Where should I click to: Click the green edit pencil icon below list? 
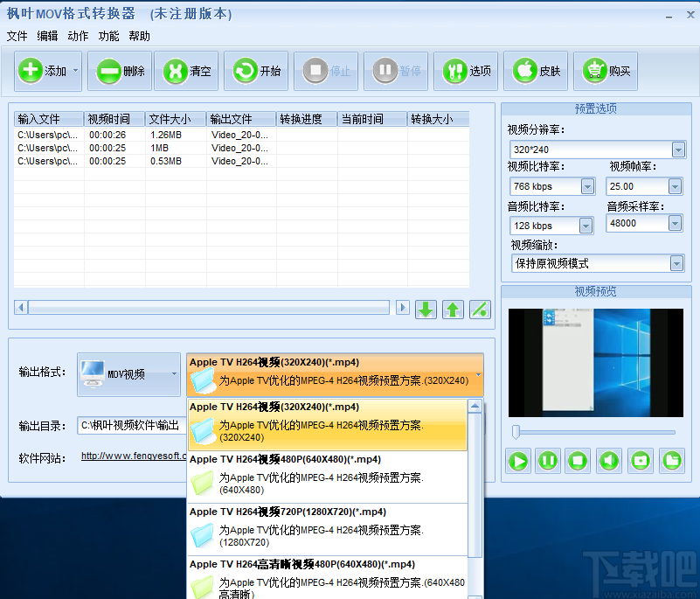click(481, 309)
